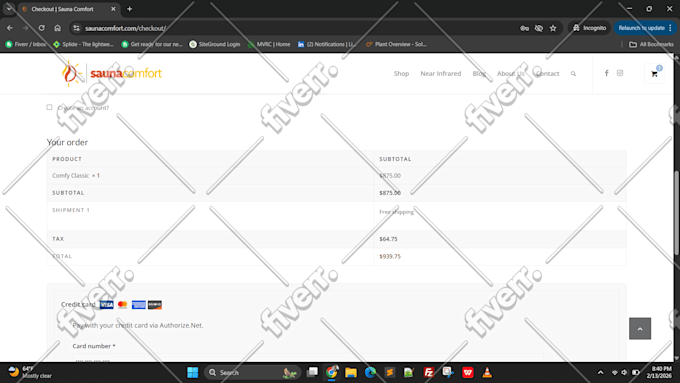Click the Free shipping text

tap(396, 212)
